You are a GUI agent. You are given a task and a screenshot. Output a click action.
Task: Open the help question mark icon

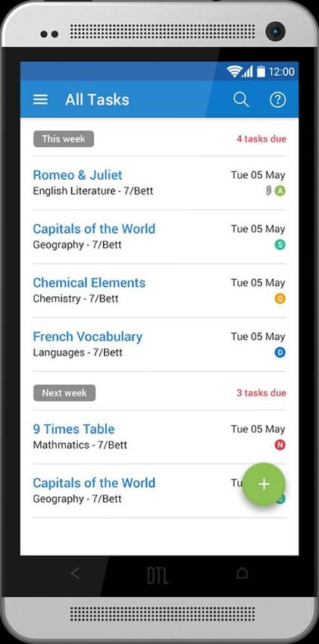pos(277,100)
